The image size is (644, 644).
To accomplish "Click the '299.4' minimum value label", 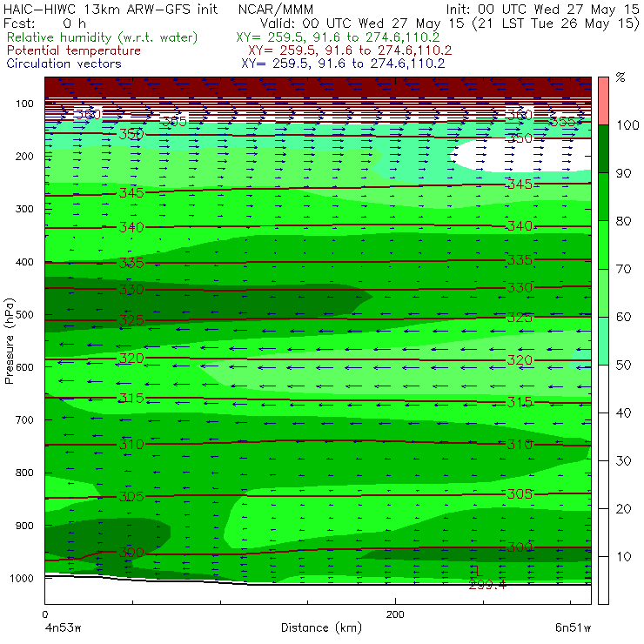I will tap(487, 585).
